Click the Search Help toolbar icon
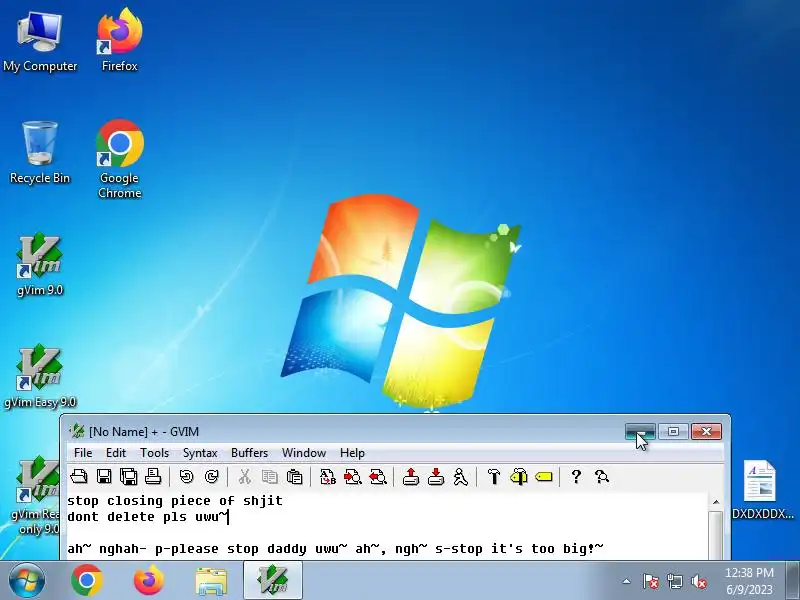The height and width of the screenshot is (600, 800). (x=602, y=477)
